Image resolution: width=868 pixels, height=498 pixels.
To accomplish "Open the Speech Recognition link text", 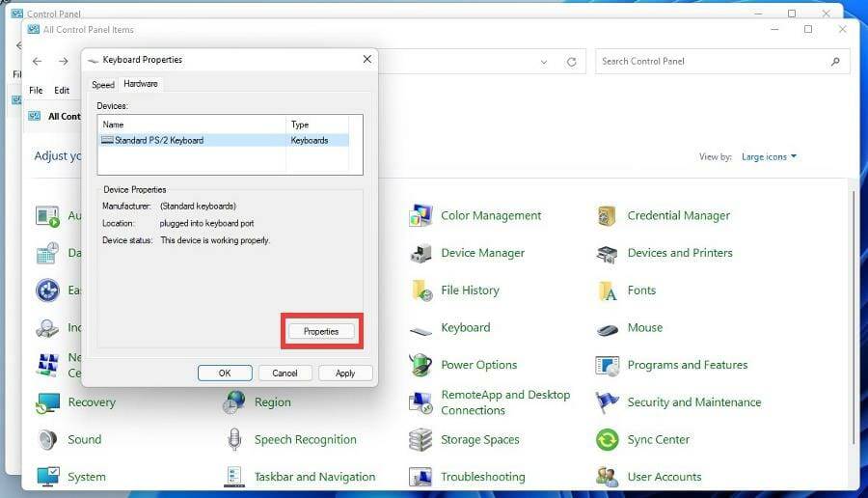I will coord(306,440).
